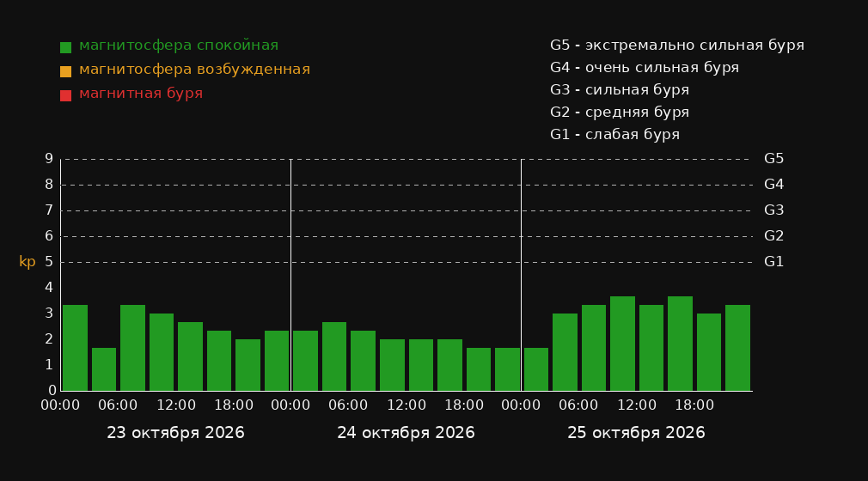This screenshot has height=481, width=868.
Task: Click the 06:00 time label under 23 October
Action: pos(118,405)
